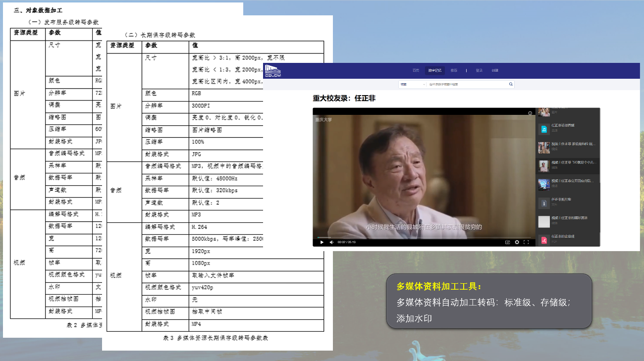Click cell 300DPI in the front table
Screen dimensions: 644x361
pos(201,105)
